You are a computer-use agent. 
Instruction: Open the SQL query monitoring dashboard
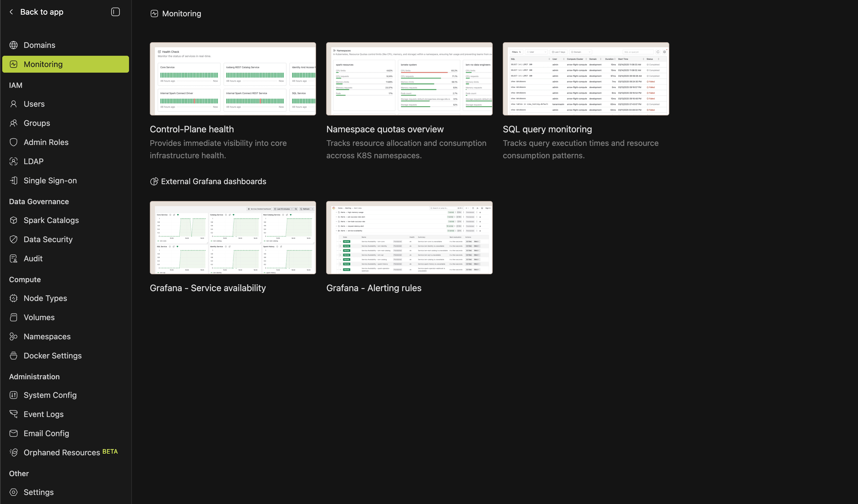pyautogui.click(x=586, y=79)
